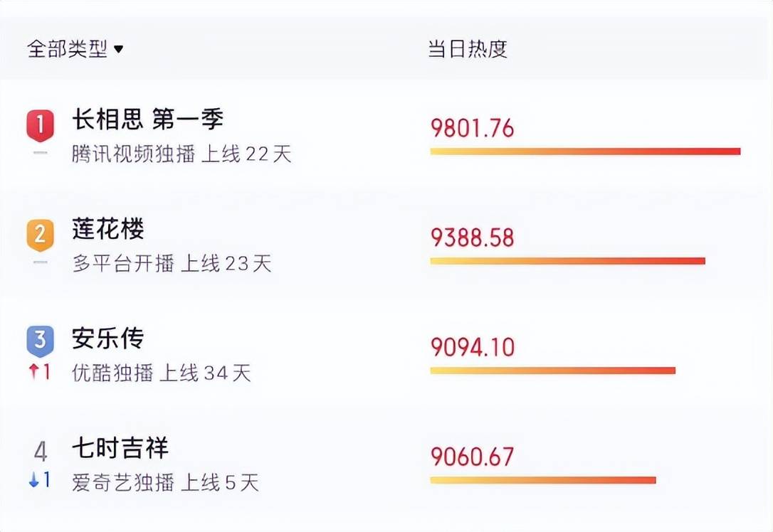
Task: Click the rank 4 number
Action: click(41, 451)
